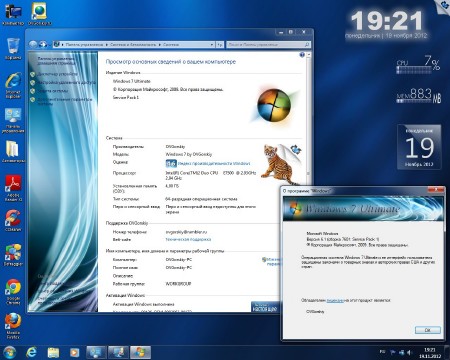
Task: Open the OVGorskiy.ru shortcut on desktop
Action: coord(39,15)
